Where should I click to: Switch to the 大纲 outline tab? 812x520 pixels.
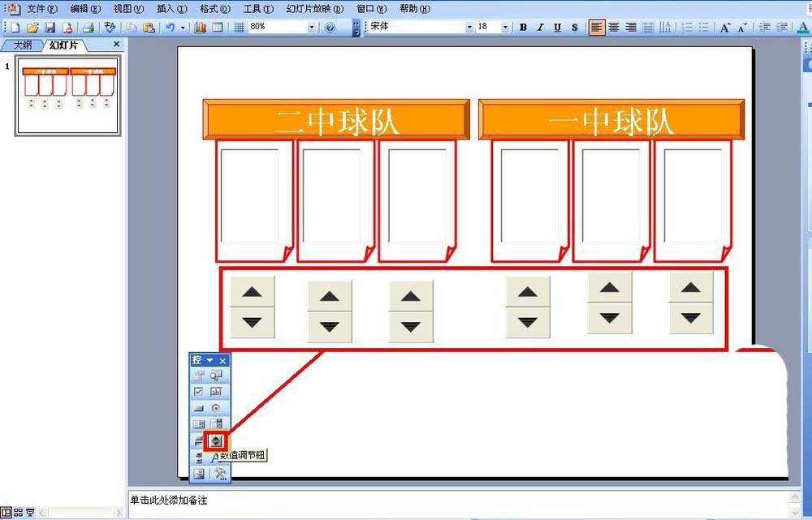click(x=22, y=45)
